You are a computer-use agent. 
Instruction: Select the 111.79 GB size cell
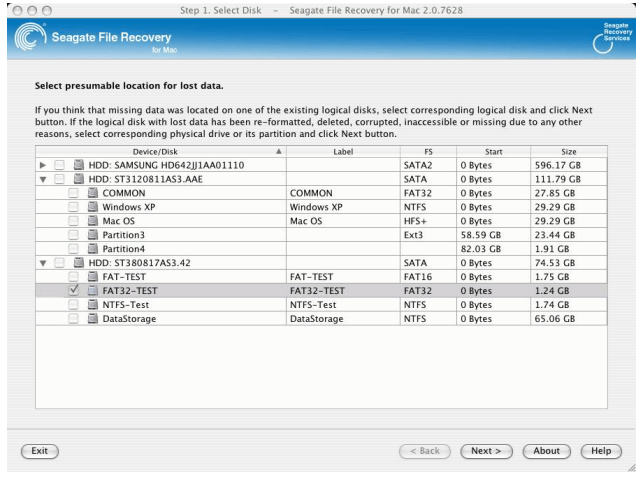pos(569,179)
